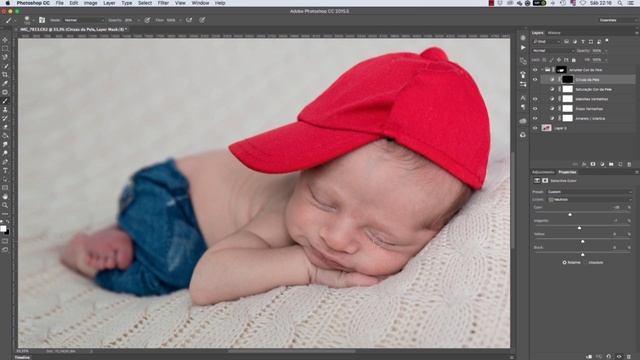Toggle pressure for opacity icon
Screen dimensions: 640x360
point(147,20)
